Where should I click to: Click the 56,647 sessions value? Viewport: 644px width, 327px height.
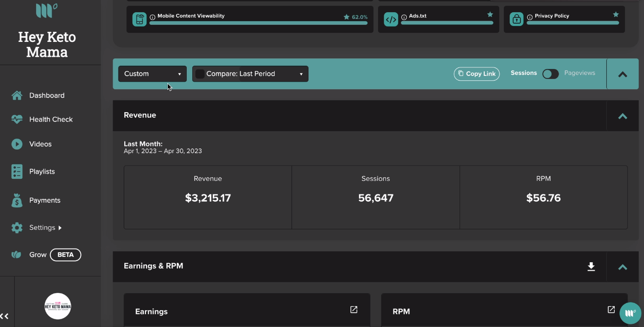coord(376,198)
